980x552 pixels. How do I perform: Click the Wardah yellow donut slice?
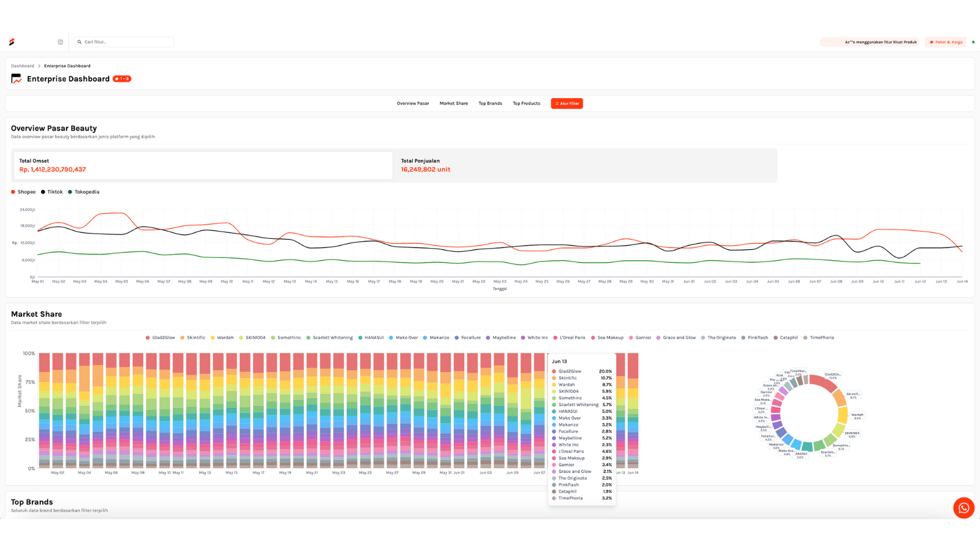[843, 415]
